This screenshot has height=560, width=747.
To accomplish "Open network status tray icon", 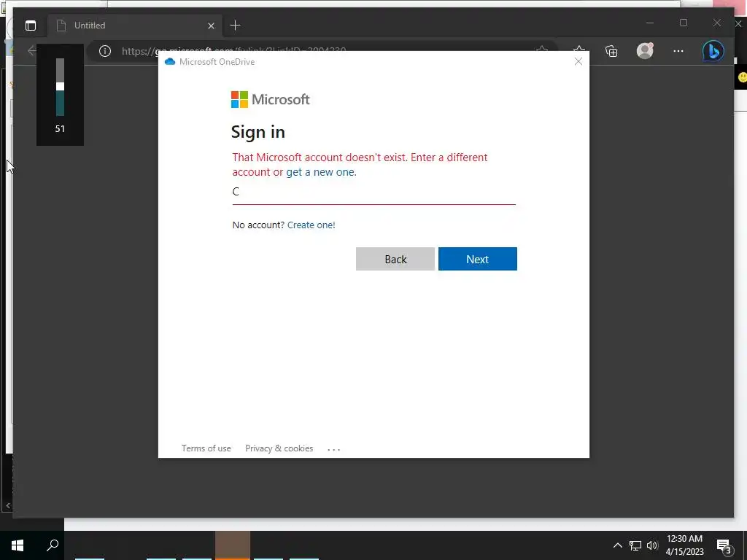I will click(x=635, y=545).
